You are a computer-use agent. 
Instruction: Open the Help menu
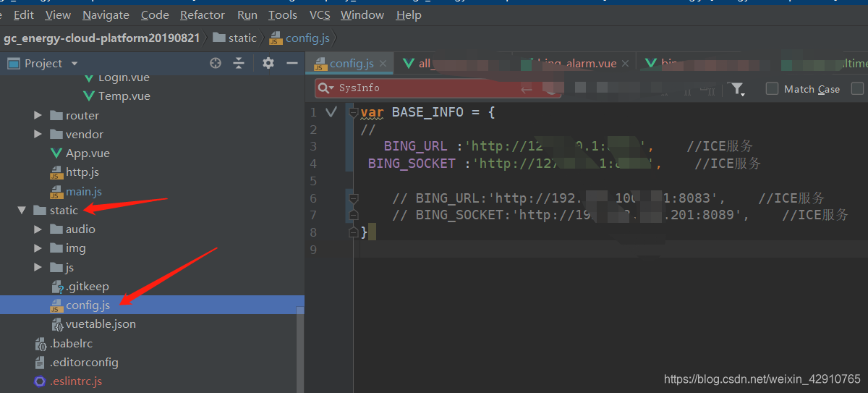[x=409, y=14]
